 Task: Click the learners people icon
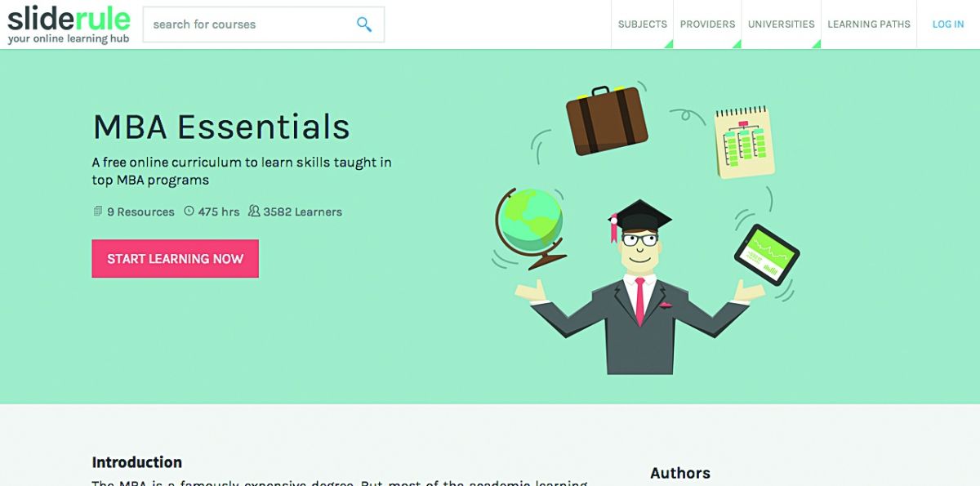254,212
